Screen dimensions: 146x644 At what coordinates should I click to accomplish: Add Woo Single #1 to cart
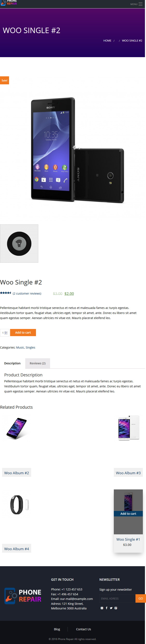tap(128, 513)
